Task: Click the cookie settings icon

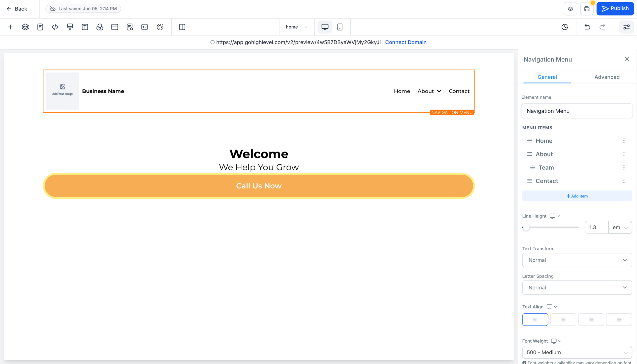Action: pos(160,27)
